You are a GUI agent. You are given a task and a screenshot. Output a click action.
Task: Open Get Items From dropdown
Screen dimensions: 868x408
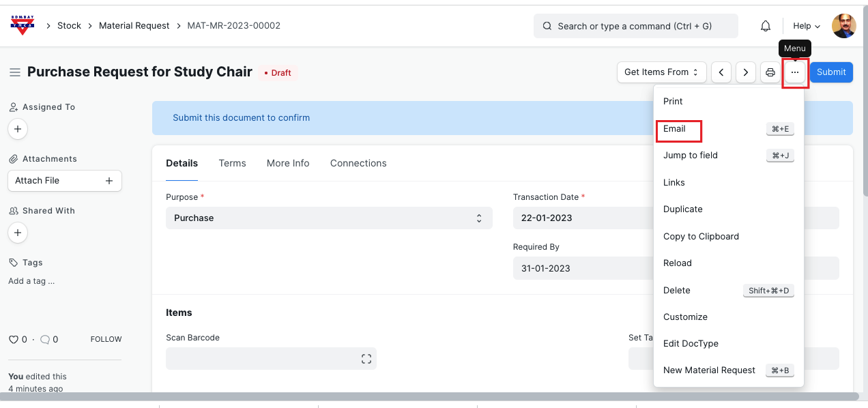tap(661, 72)
